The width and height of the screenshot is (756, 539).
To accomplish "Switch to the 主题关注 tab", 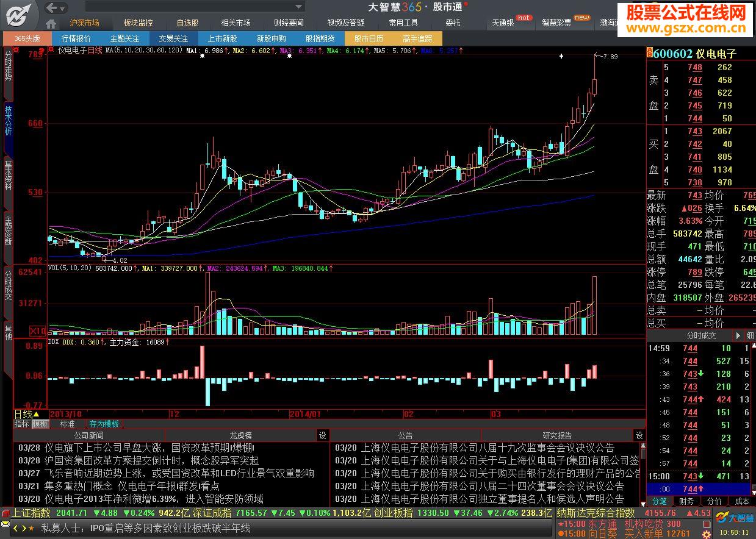I will (125, 38).
